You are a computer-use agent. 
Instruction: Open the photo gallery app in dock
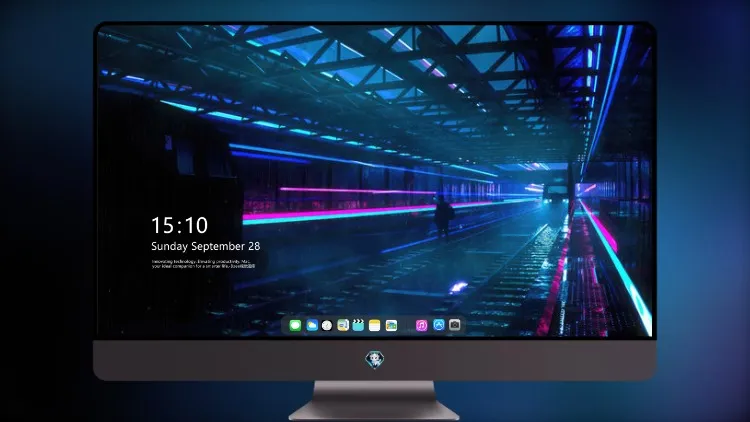pos(391,325)
